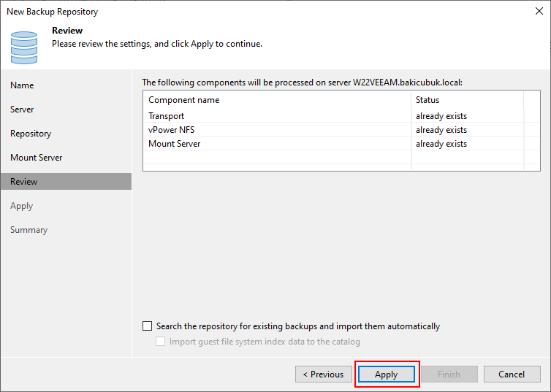
Task: Cancel the New Backup Repository wizard
Action: coord(512,374)
